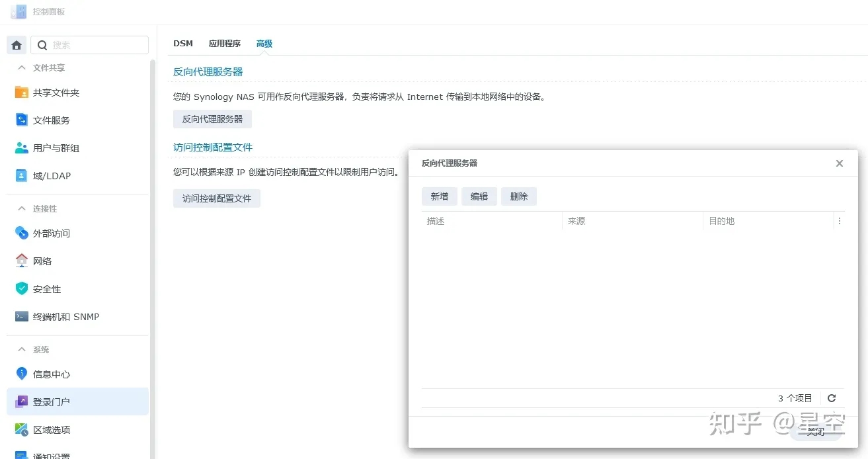
Task: Collapse the 连接性 section
Action: coord(22,209)
